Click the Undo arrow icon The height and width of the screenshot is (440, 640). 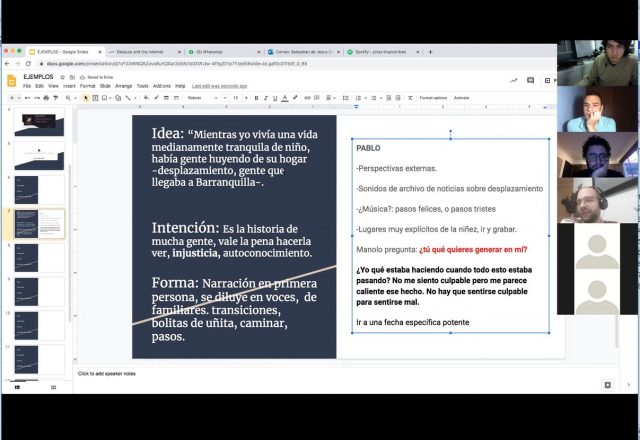(27, 98)
